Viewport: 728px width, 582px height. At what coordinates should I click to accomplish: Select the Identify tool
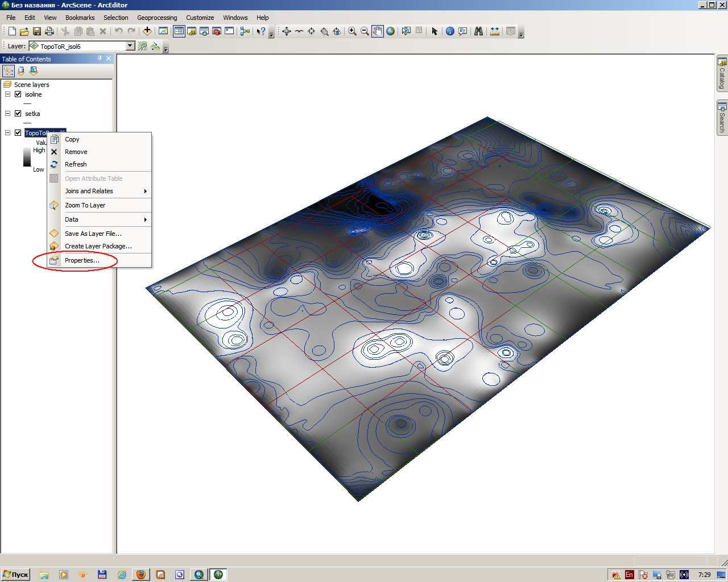pos(450,31)
